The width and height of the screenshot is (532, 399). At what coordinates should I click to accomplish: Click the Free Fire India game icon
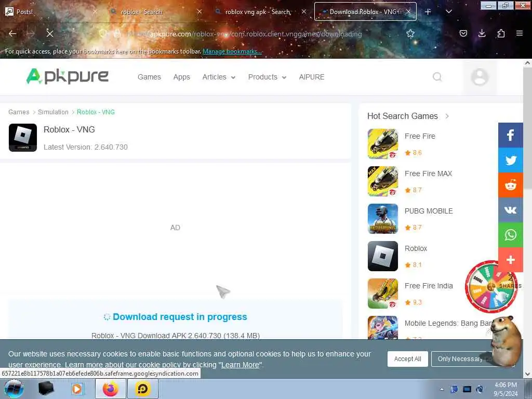(383, 294)
